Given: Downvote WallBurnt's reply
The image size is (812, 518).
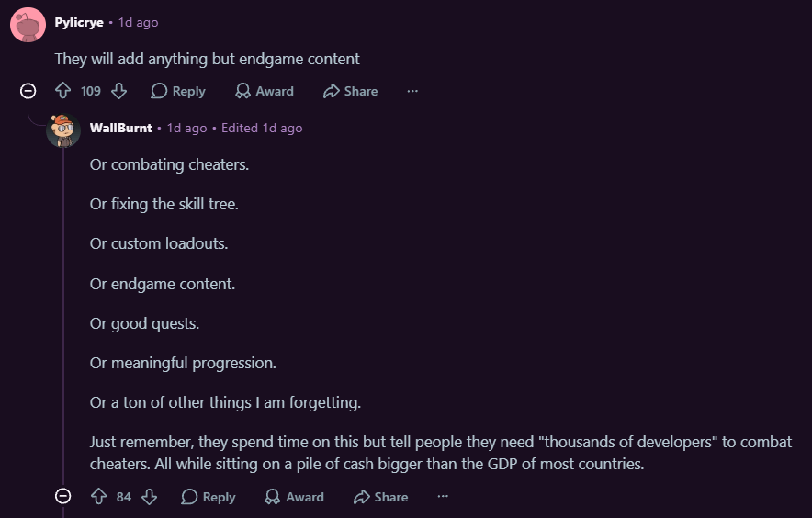Looking at the screenshot, I should 149,497.
